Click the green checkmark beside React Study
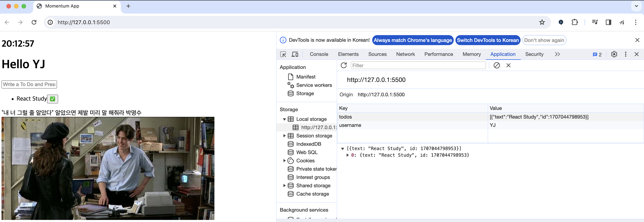The image size is (644, 222). tap(52, 99)
